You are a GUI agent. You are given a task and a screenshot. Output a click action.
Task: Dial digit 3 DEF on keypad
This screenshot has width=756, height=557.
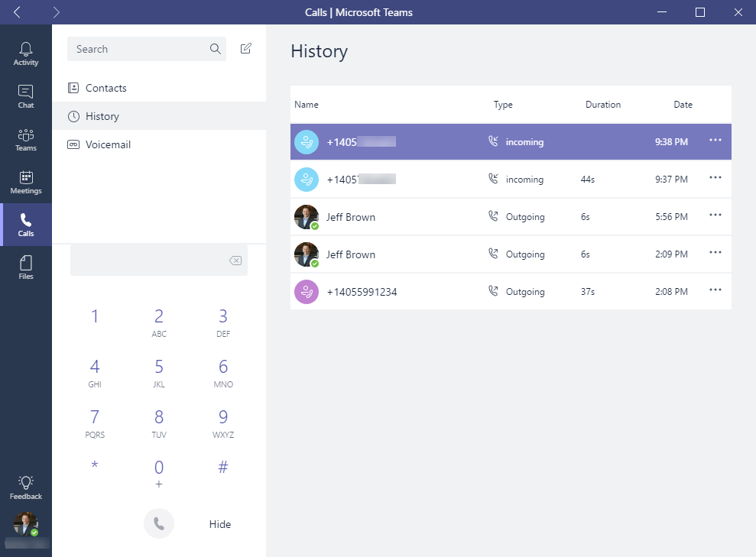point(222,323)
